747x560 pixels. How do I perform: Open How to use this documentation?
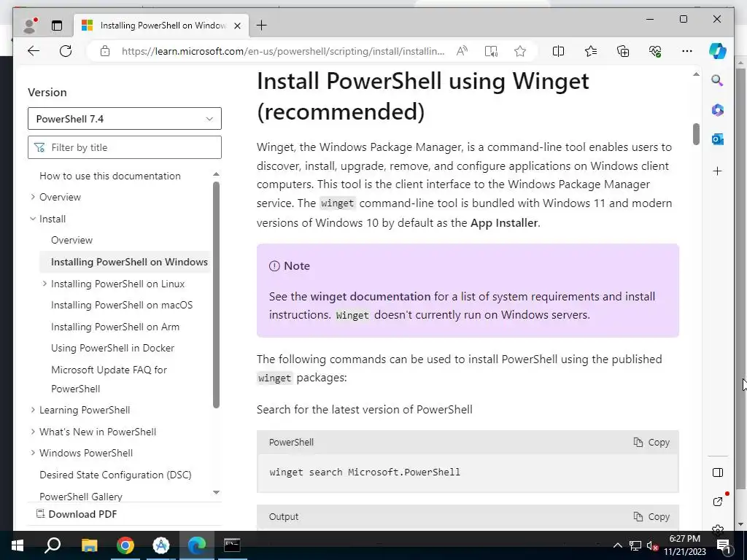(x=110, y=176)
